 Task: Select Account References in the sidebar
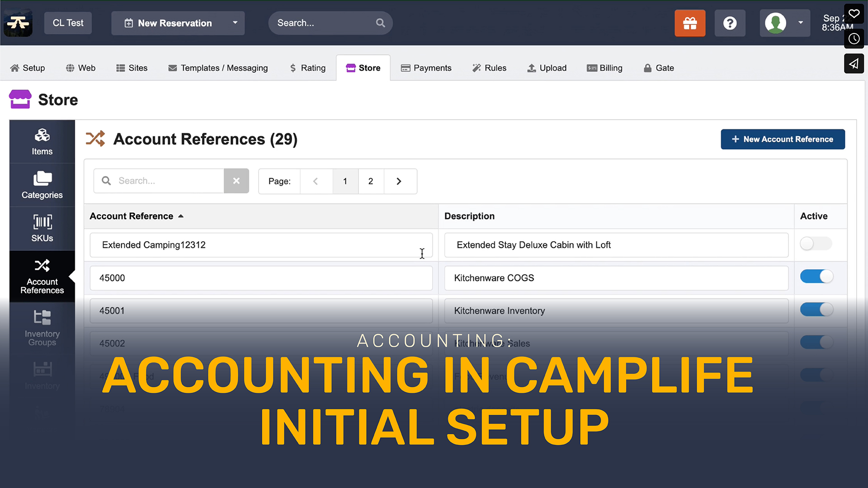pos(42,276)
